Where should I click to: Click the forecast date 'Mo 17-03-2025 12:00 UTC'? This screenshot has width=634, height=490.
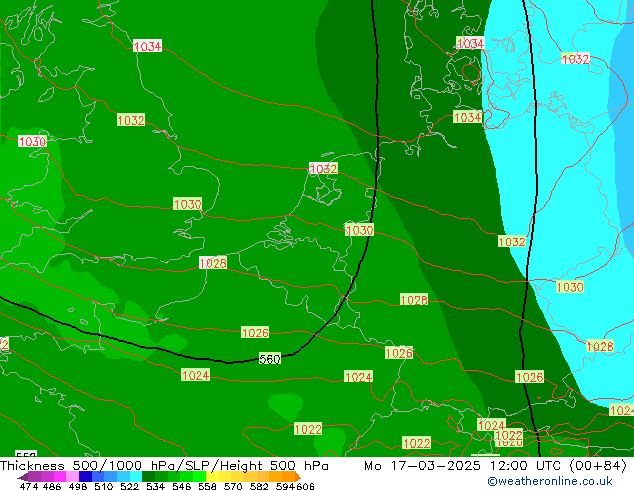[465, 466]
